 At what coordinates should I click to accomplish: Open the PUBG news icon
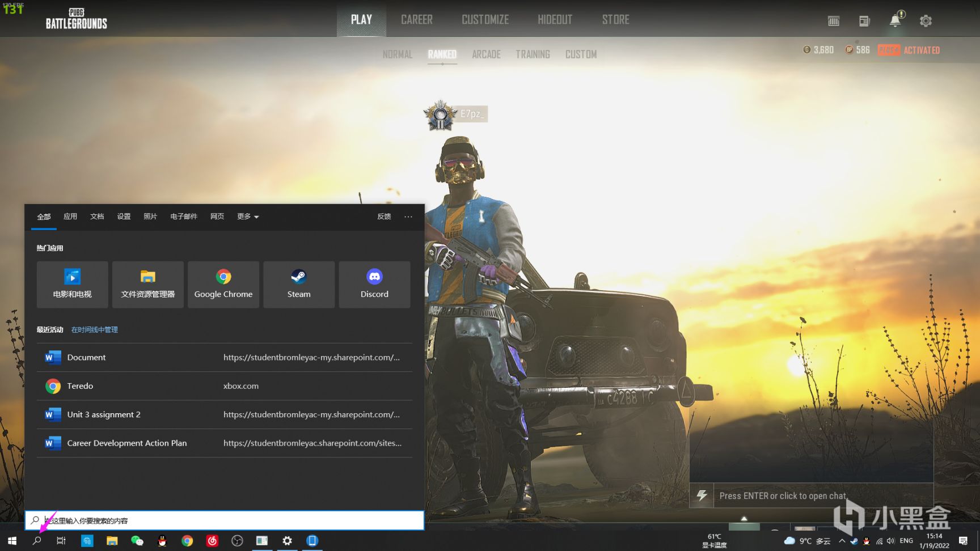(x=864, y=21)
